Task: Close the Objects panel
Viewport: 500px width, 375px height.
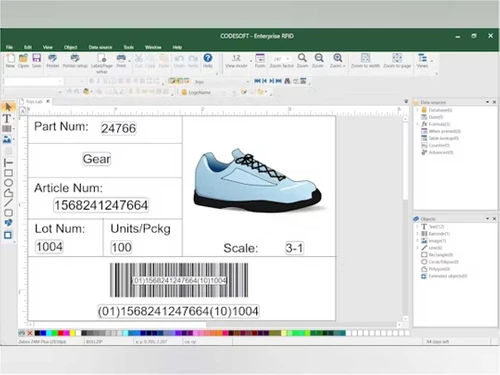Action: (494, 219)
